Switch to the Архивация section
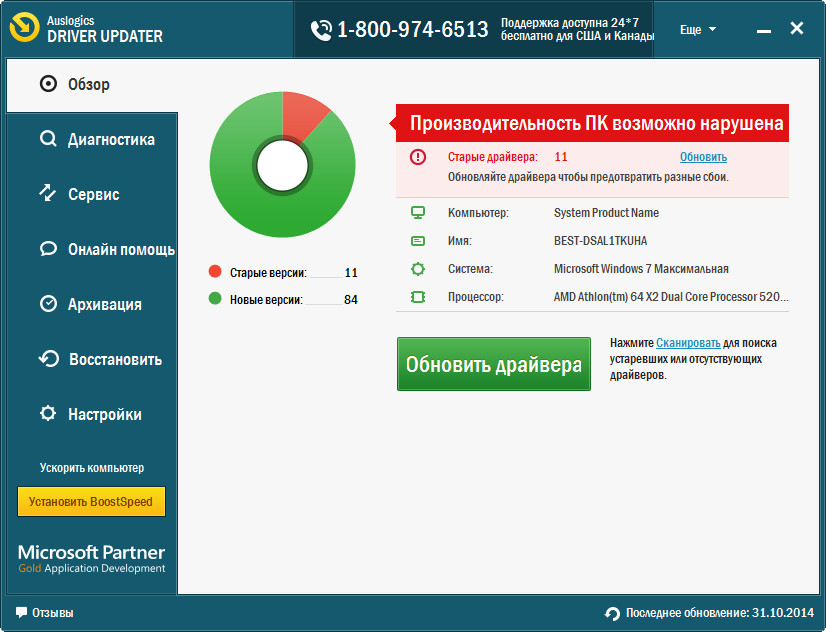This screenshot has width=826, height=632. pos(92,304)
